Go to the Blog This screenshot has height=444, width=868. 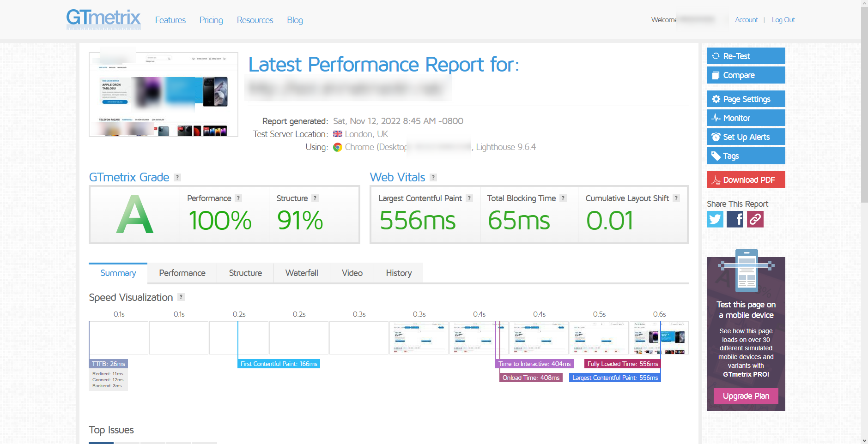(295, 20)
